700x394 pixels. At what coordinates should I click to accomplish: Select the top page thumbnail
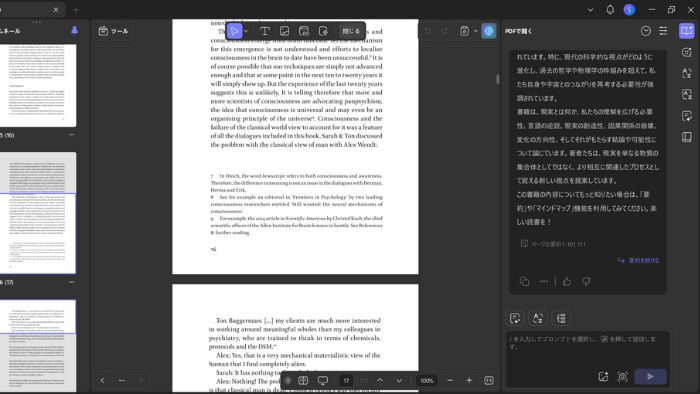[x=38, y=85]
